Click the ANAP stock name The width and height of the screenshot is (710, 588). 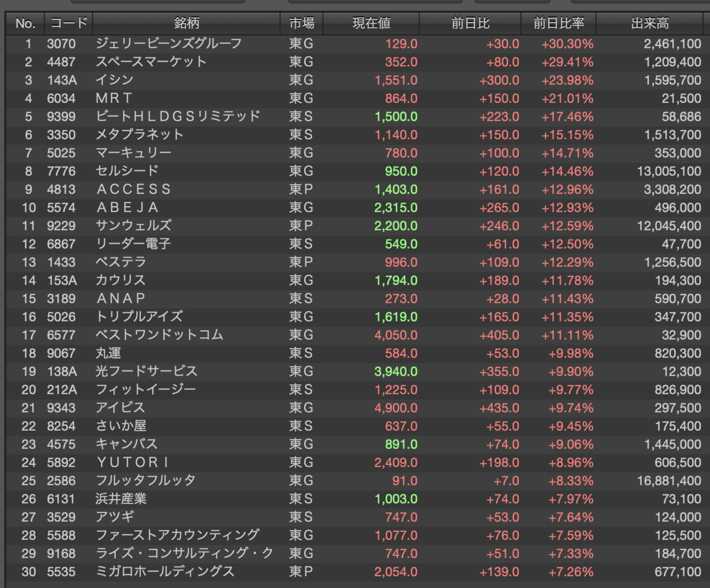click(x=121, y=298)
